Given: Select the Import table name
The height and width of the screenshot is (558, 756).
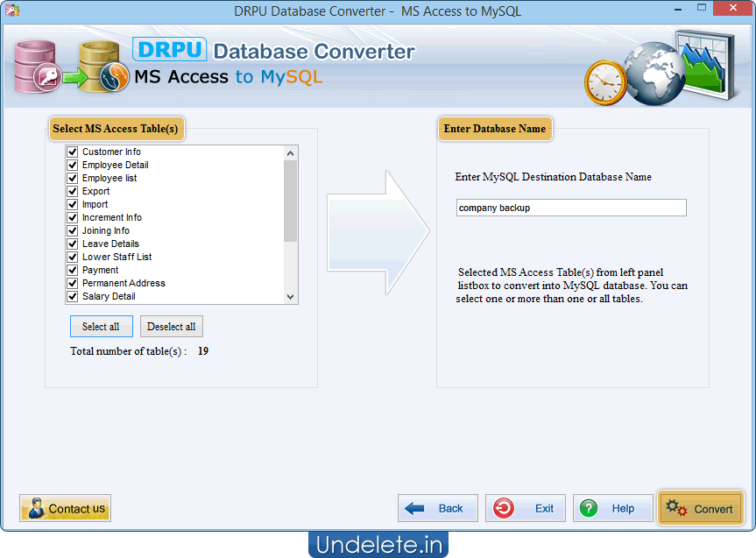Looking at the screenshot, I should tap(95, 204).
